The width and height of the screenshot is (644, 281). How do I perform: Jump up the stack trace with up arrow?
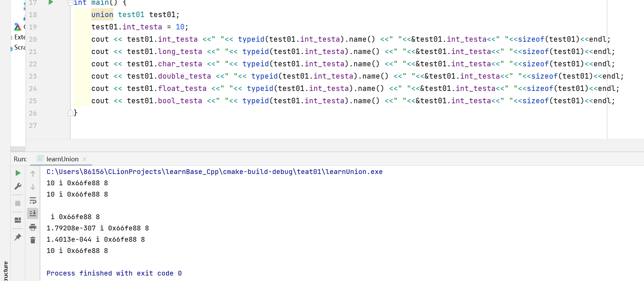pyautogui.click(x=33, y=174)
